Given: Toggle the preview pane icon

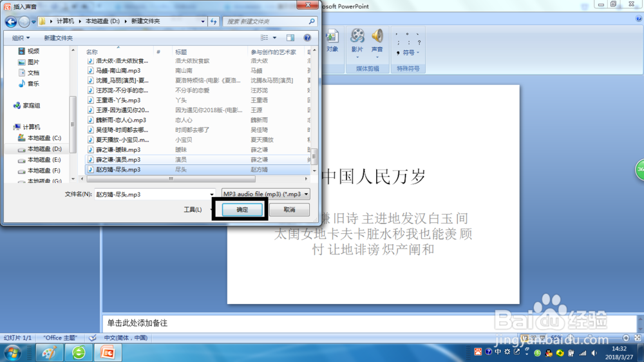Looking at the screenshot, I should pos(290,38).
